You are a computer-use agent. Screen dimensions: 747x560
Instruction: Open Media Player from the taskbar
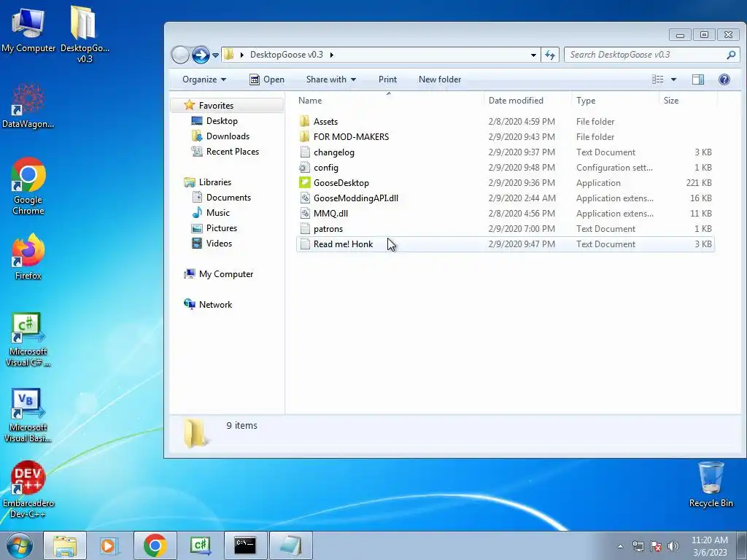coord(109,545)
